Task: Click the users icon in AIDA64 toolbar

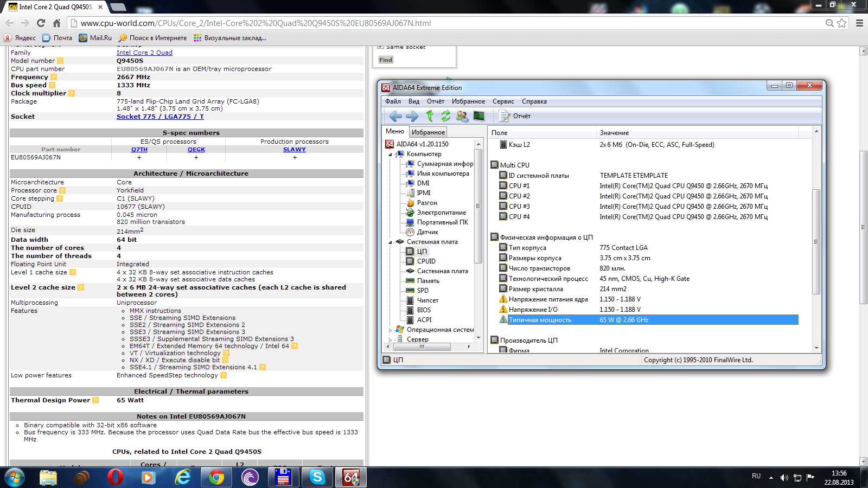Action: (462, 115)
